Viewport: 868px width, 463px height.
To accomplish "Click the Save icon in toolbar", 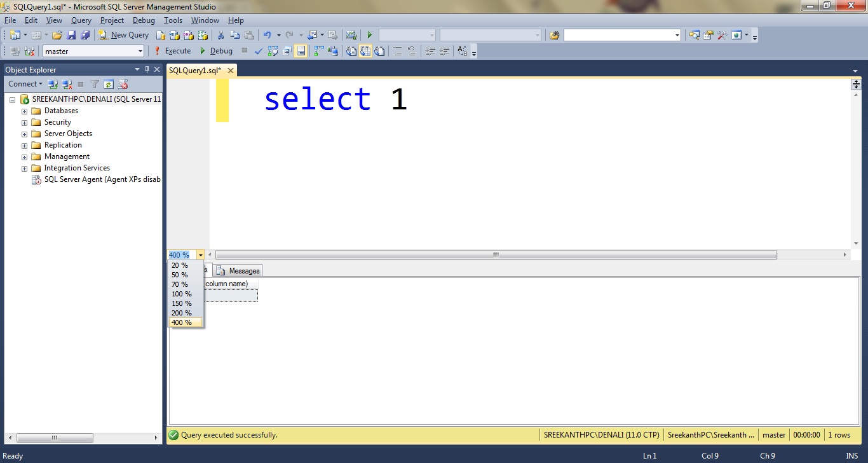I will click(71, 35).
